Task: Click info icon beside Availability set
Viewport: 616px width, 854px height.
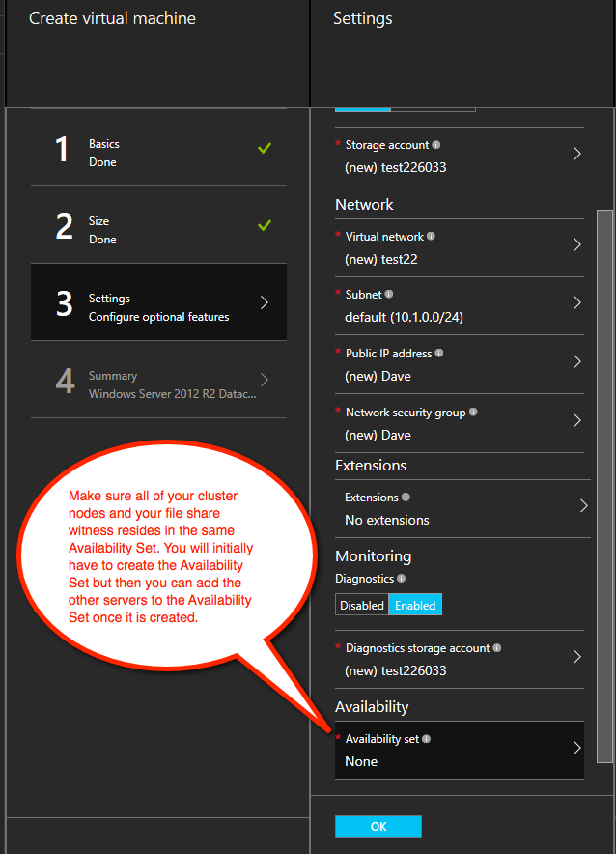Action: [426, 739]
